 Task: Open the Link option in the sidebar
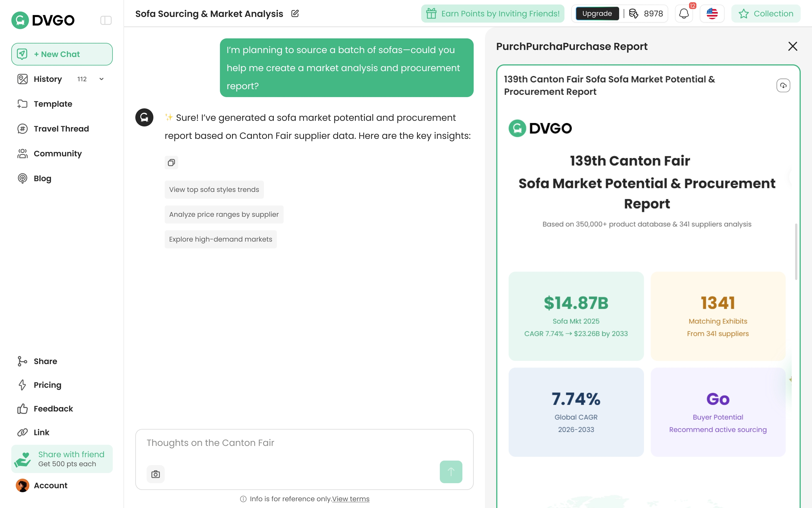tap(41, 432)
